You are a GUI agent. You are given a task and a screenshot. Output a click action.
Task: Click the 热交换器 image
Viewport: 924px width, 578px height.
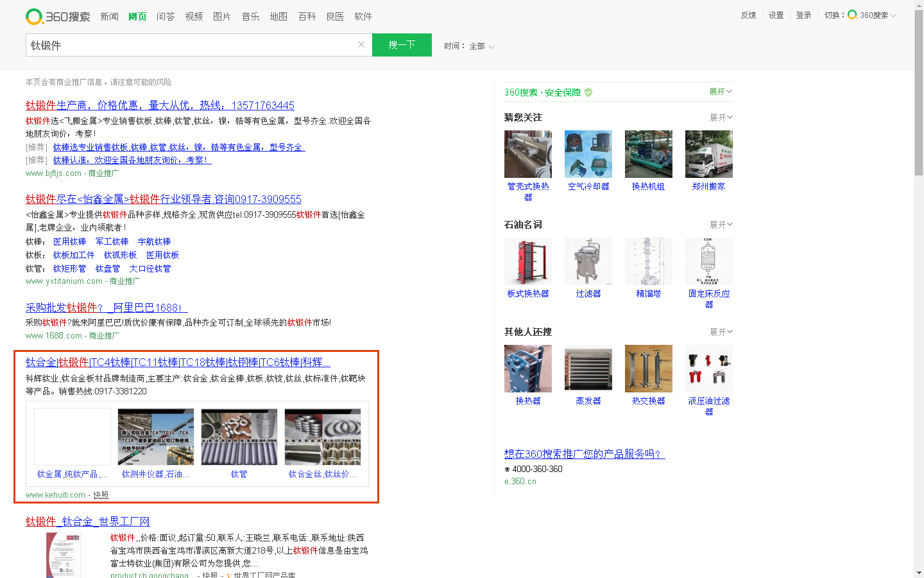649,369
